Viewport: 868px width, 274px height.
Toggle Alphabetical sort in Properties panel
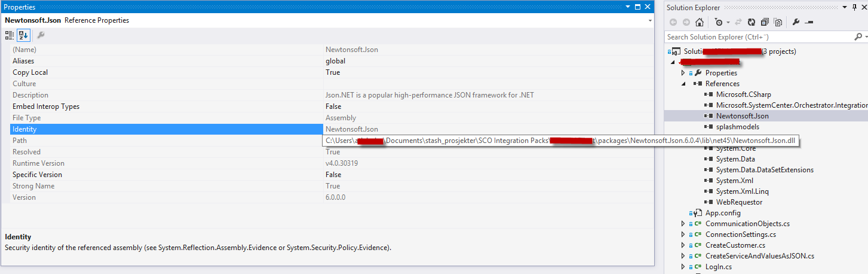tap(23, 35)
